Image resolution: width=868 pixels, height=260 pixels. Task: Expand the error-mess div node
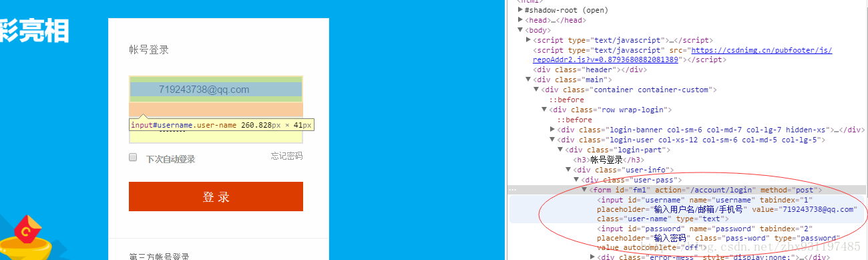(593, 257)
